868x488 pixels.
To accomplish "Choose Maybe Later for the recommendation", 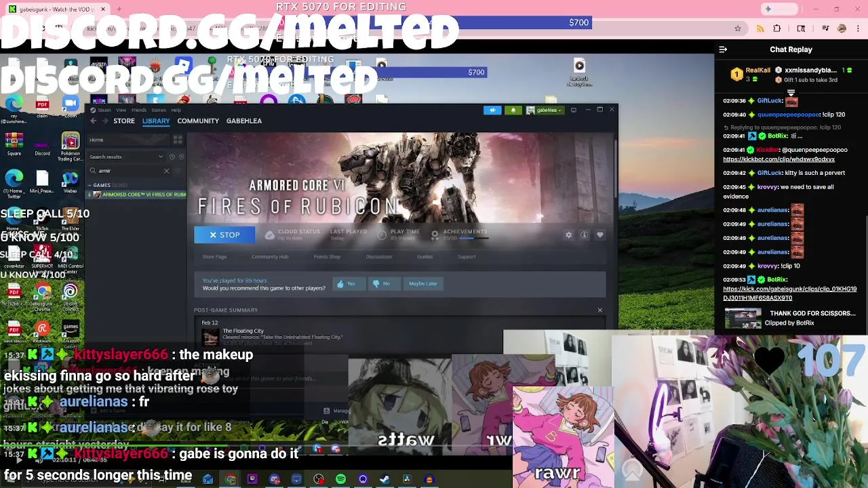I will pyautogui.click(x=423, y=283).
